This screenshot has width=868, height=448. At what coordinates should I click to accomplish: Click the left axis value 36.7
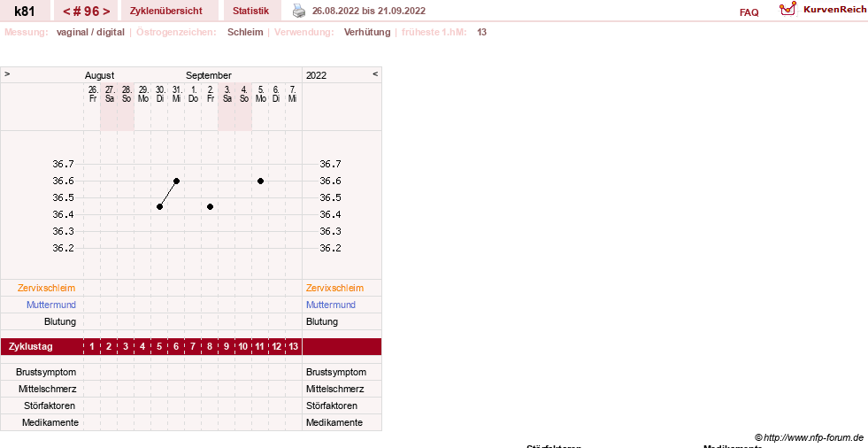[x=63, y=164]
